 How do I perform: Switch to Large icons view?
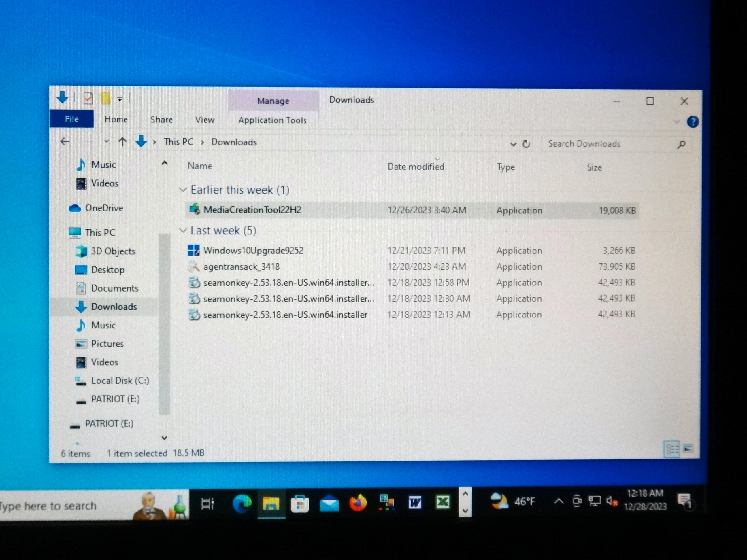688,449
